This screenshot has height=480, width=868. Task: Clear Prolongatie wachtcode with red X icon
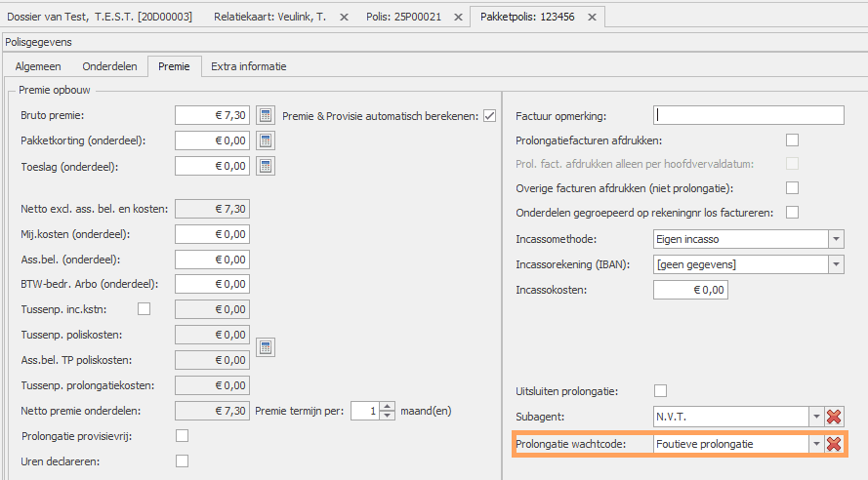pos(834,444)
